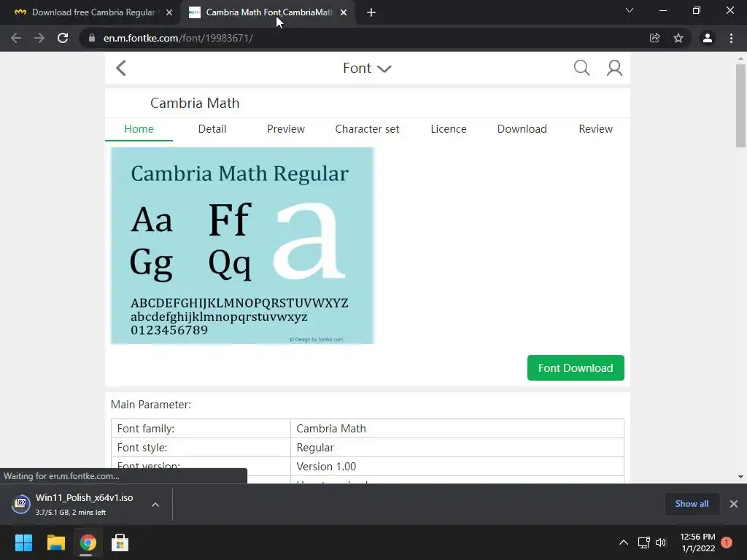Switch to the Download free Cambria Regular tab
The height and width of the screenshot is (560, 747).
click(x=93, y=12)
